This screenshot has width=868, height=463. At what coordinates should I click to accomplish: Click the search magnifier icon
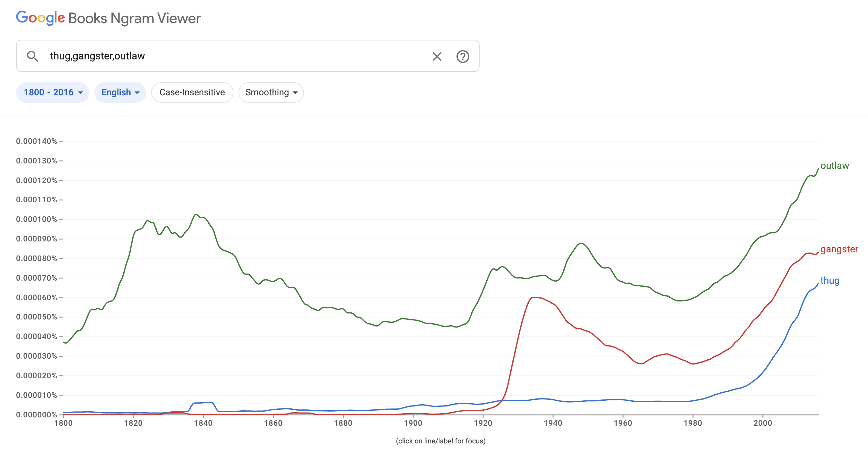tap(33, 56)
